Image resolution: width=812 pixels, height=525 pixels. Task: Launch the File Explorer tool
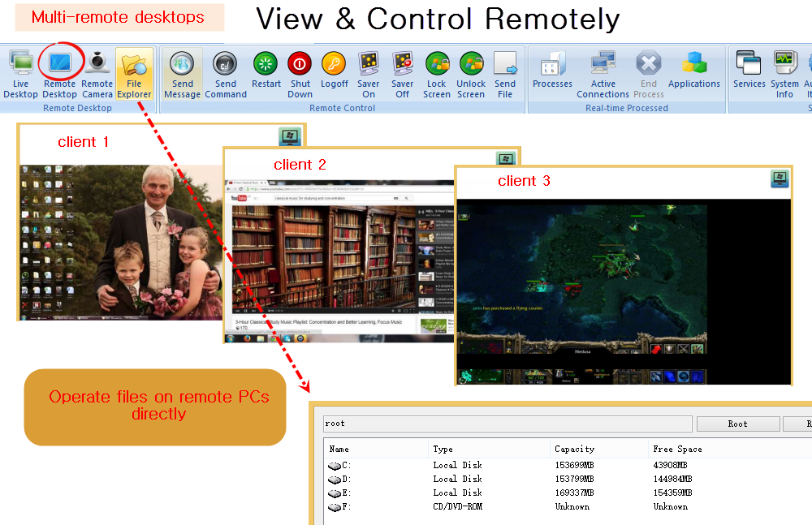coord(134,73)
